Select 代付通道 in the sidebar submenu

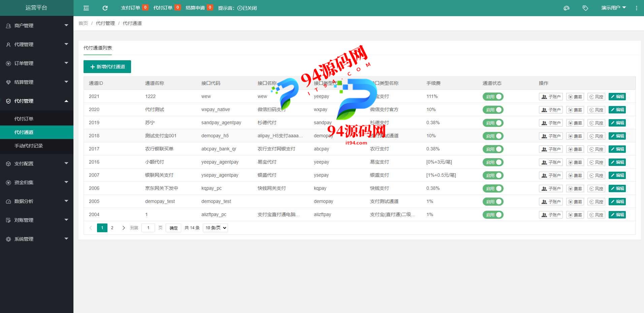(x=37, y=132)
